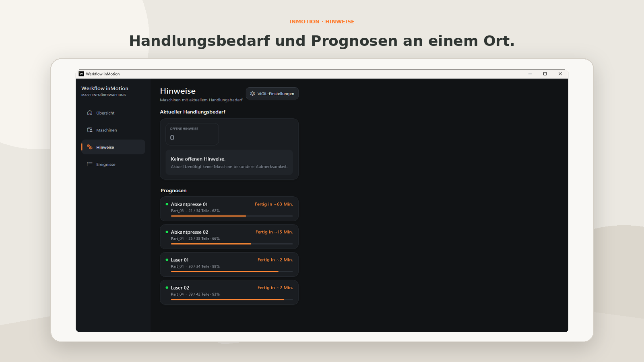The height and width of the screenshot is (362, 644).
Task: Click '25 / 38 Teile · 66%' text
Action: [x=204, y=239]
